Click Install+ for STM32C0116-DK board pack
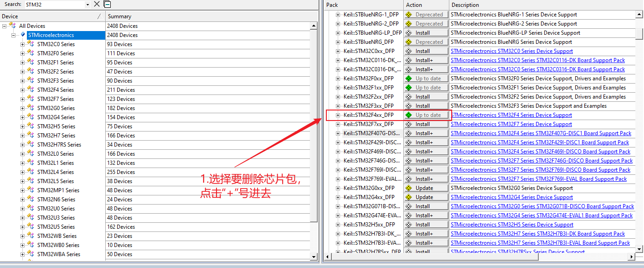 point(426,60)
